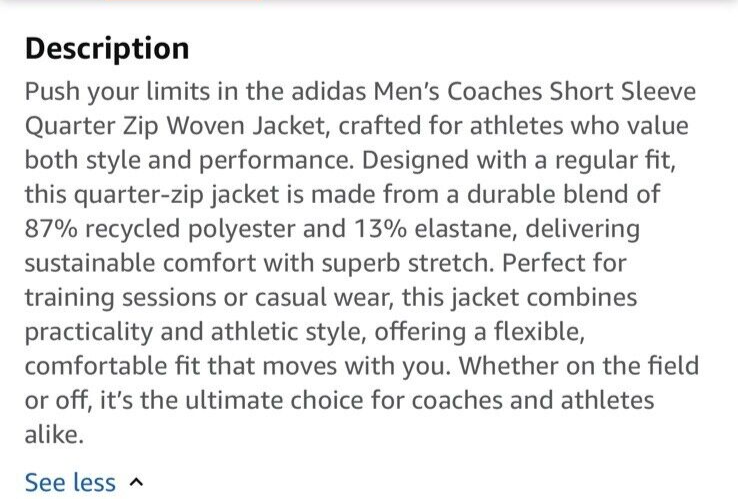Click the final word 'alike.'
The height and width of the screenshot is (499, 738).
coord(54,434)
